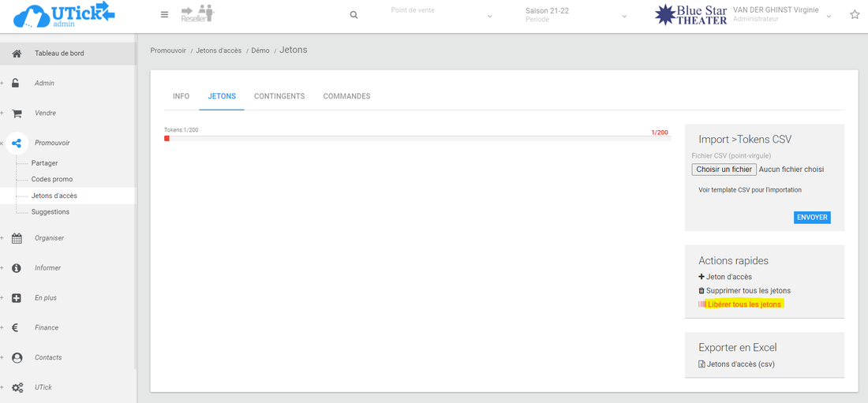Image resolution: width=868 pixels, height=403 pixels.
Task: Switch to the Commandes tab
Action: pos(346,96)
